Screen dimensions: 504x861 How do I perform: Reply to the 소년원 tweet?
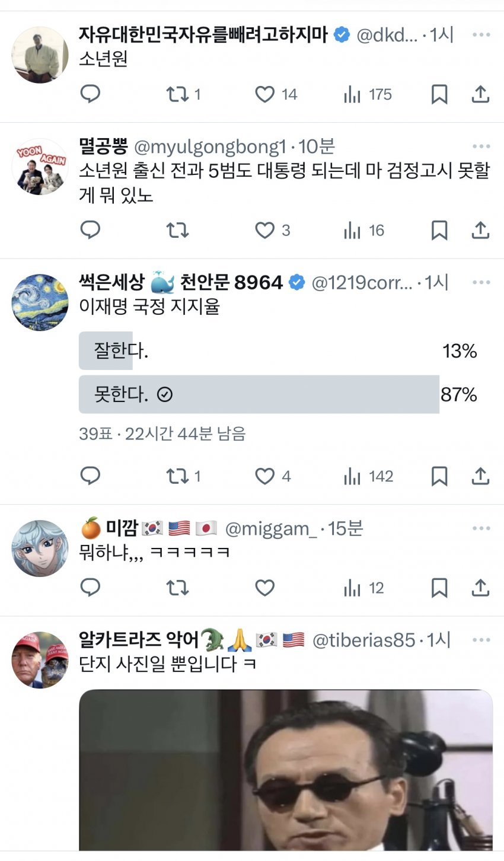point(90,94)
